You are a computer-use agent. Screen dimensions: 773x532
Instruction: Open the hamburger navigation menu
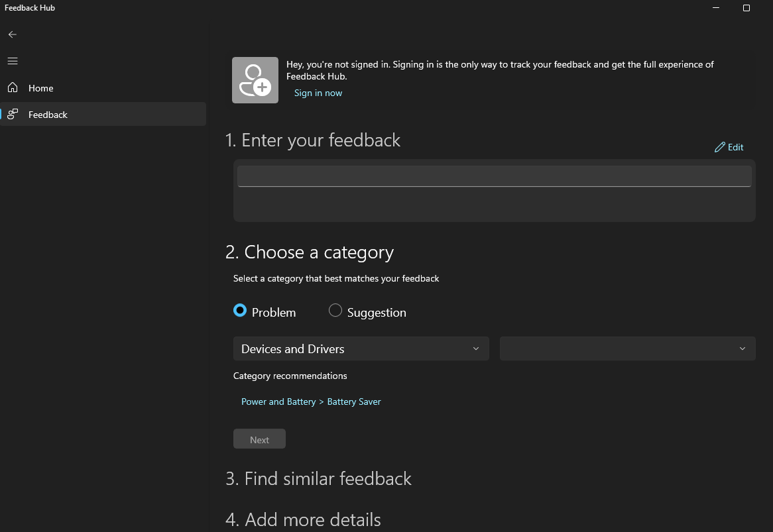pyautogui.click(x=12, y=60)
